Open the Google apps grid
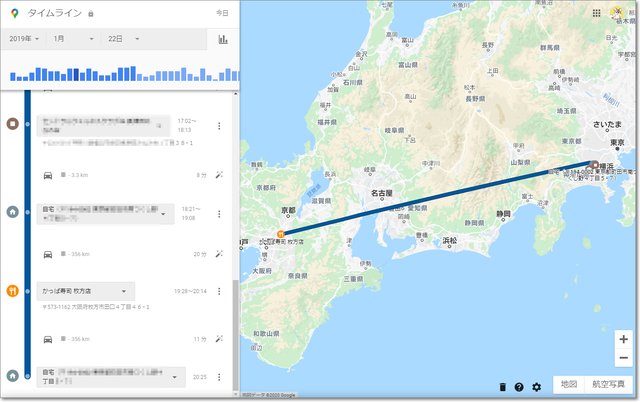The width and height of the screenshot is (640, 402). [597, 14]
